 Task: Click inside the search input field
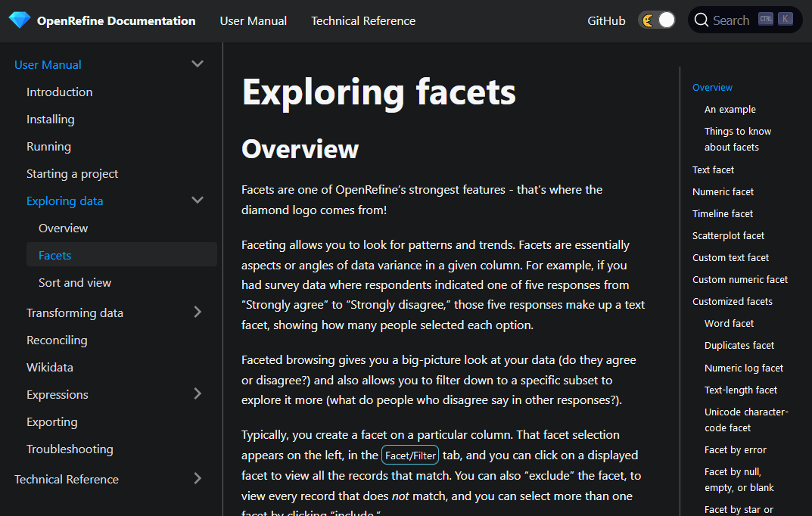tap(730, 20)
